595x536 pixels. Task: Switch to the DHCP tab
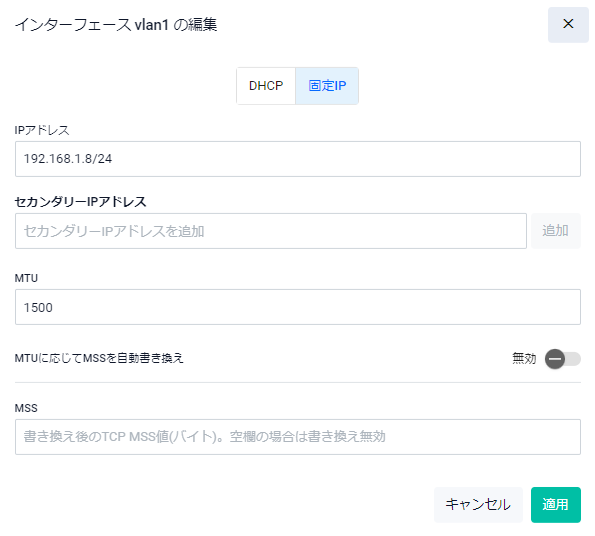click(266, 86)
